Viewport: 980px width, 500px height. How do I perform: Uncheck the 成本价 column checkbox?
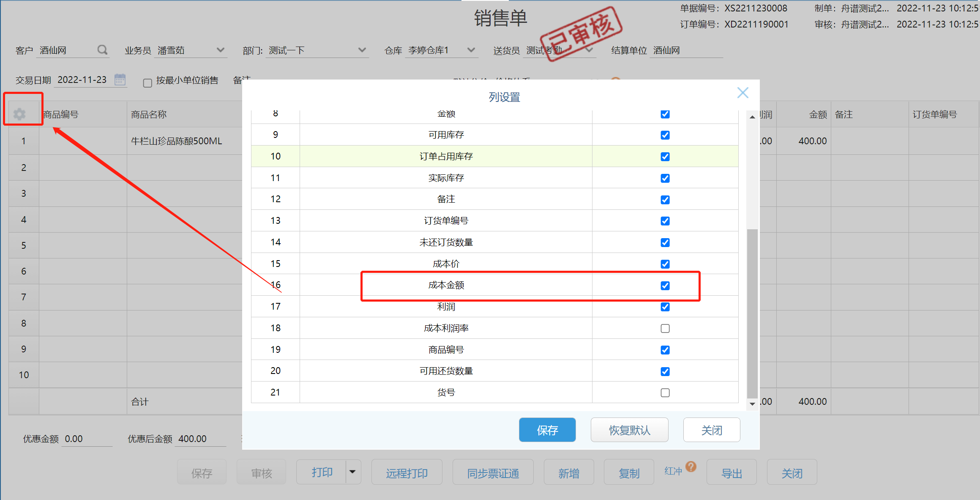665,264
